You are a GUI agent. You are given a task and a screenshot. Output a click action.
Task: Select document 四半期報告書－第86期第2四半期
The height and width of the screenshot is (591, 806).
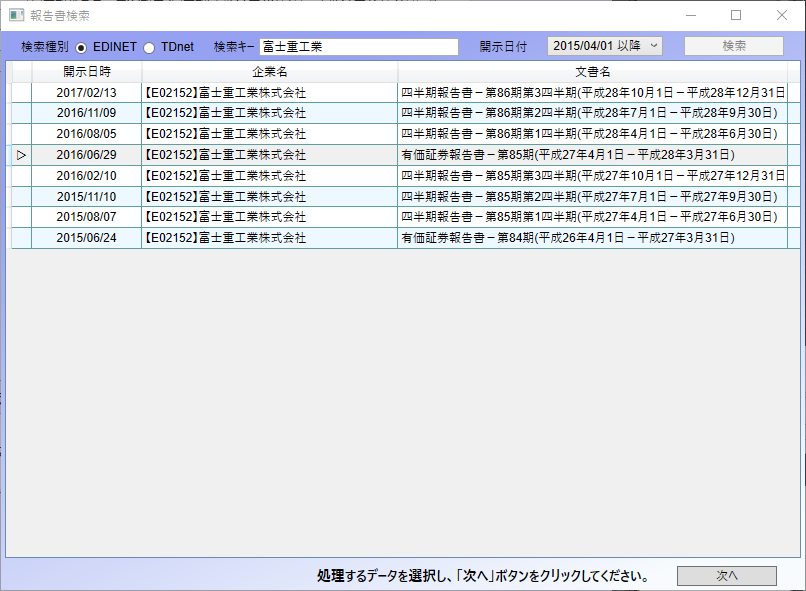[x=592, y=113]
